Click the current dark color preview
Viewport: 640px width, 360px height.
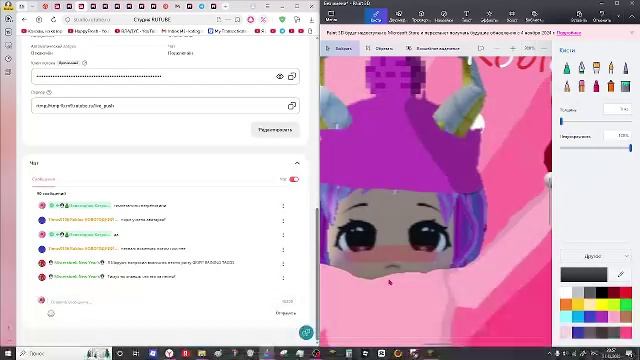(x=584, y=275)
